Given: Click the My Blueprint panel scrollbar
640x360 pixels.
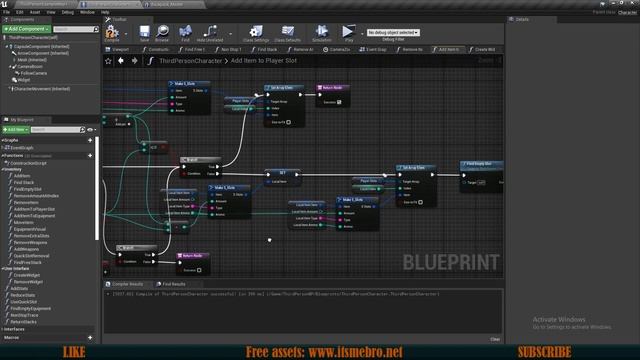Looking at the screenshot, I should (x=97, y=189).
